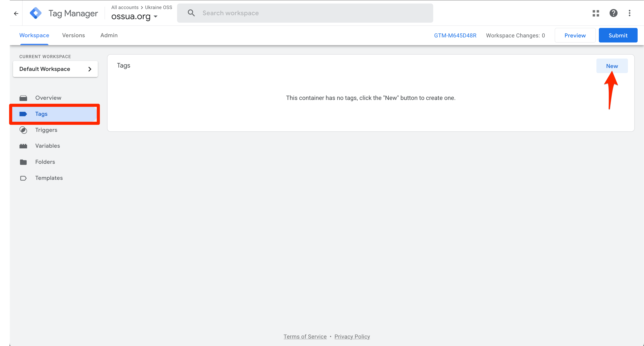Open the Privacy Policy link

[x=352, y=337]
